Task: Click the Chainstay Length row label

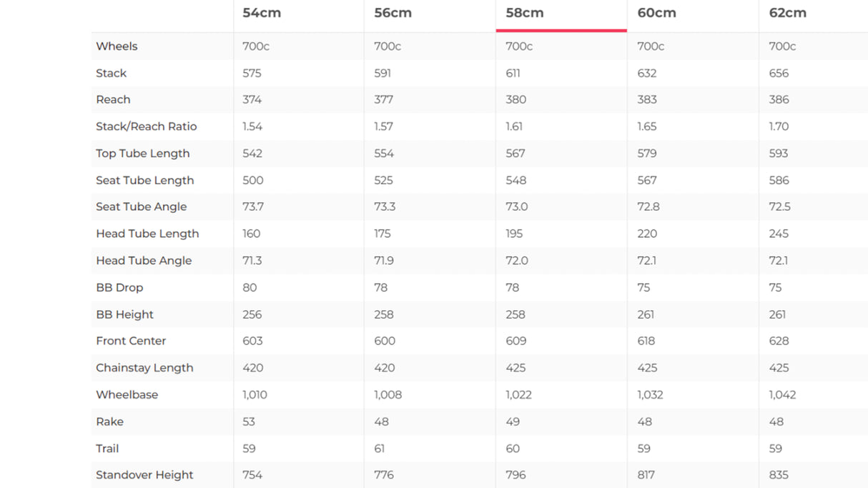Action: (x=144, y=368)
